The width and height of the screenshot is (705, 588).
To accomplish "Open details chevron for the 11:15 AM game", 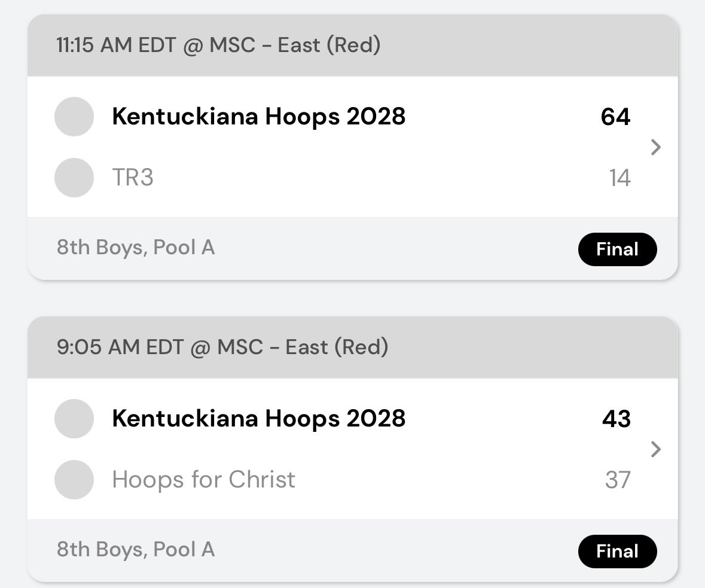I will pos(656,147).
